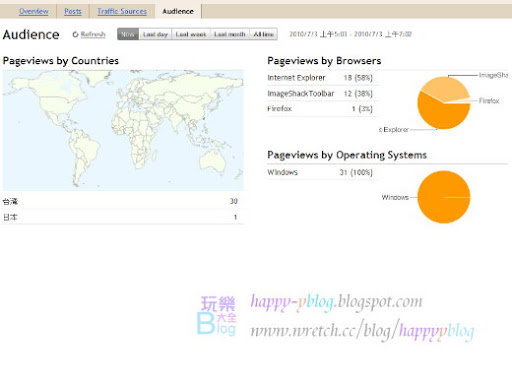Choose the Last day time range

click(x=155, y=34)
